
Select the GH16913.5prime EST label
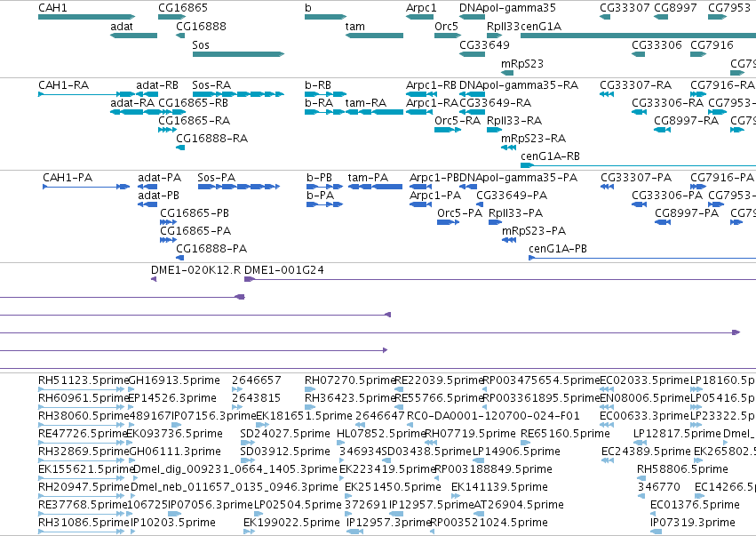pyautogui.click(x=174, y=380)
